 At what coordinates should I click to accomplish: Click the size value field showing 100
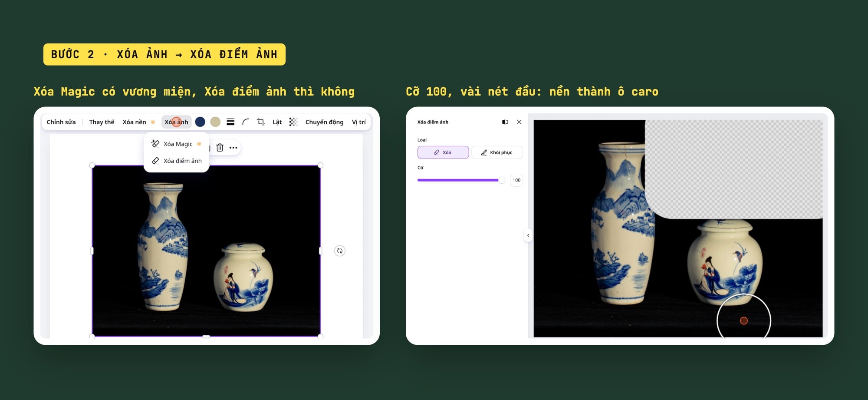pyautogui.click(x=516, y=180)
